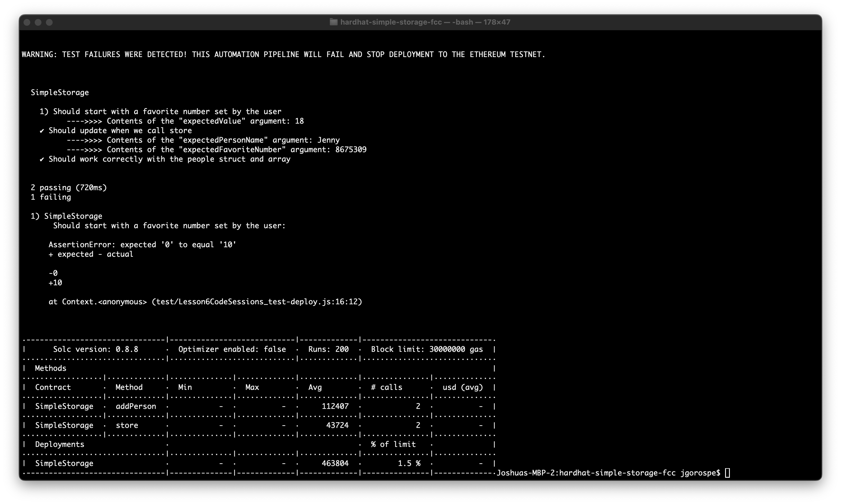Click the "2 passing (720ms)" text
Viewport: 841px width, 504px height.
(69, 187)
